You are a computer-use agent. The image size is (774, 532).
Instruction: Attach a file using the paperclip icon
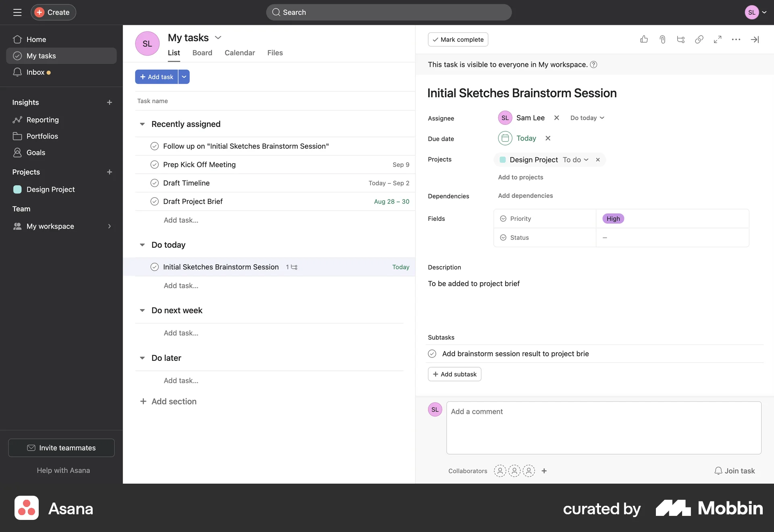(662, 39)
